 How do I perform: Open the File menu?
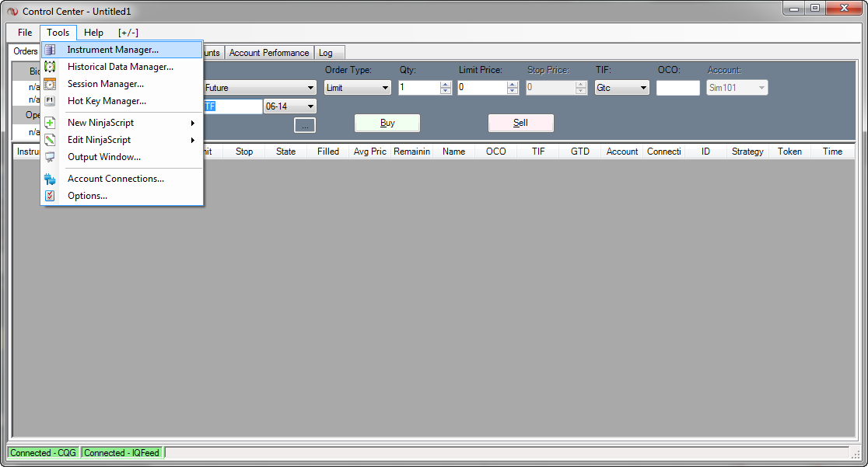[25, 33]
